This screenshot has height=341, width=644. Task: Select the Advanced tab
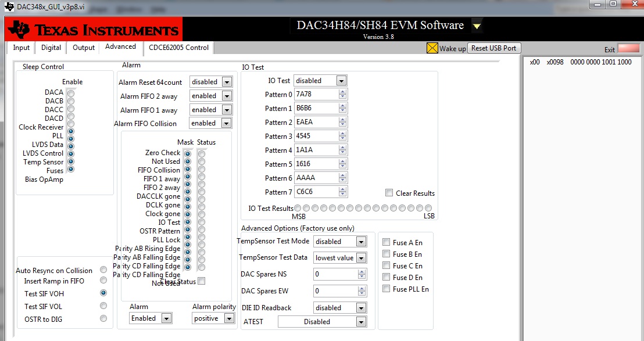[121, 47]
